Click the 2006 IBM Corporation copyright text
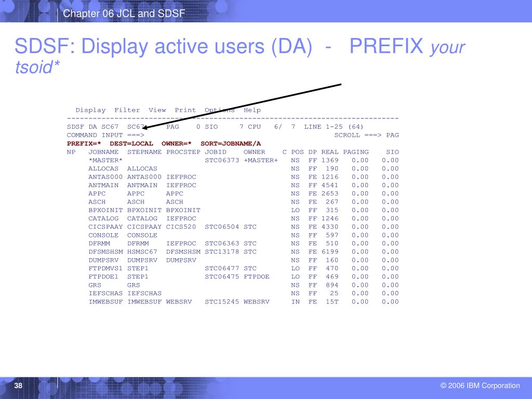The image size is (532, 399). coord(480,385)
